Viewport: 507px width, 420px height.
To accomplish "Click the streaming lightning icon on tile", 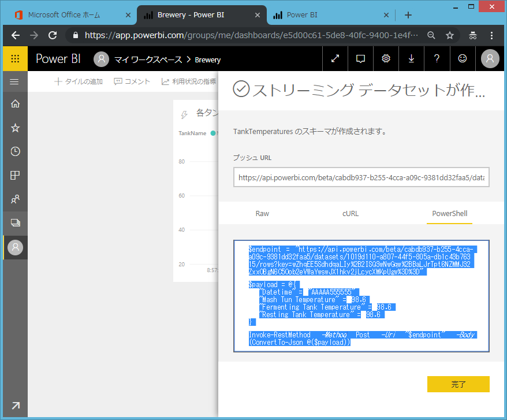I will click(x=184, y=114).
